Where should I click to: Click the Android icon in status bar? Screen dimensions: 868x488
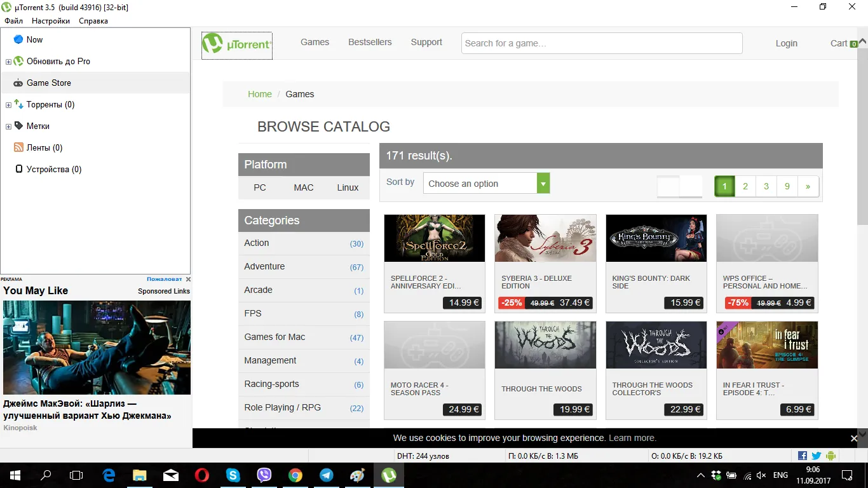tap(831, 456)
